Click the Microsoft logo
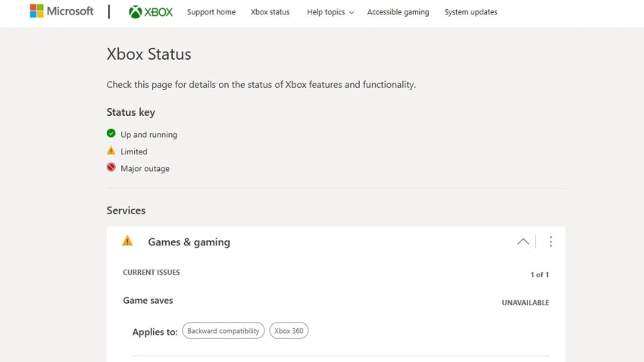Screen dimensions: 644x362 61,11
